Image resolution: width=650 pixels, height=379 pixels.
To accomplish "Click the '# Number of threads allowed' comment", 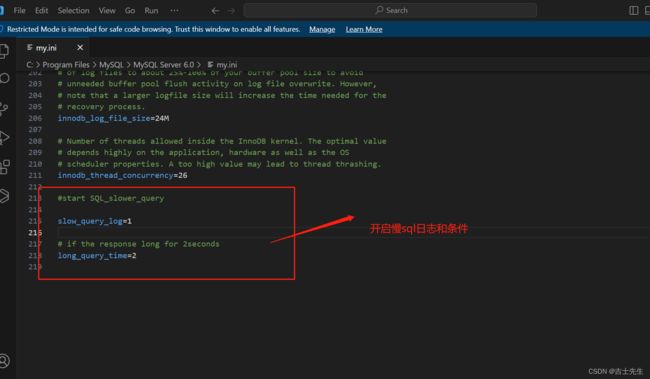I will click(222, 141).
